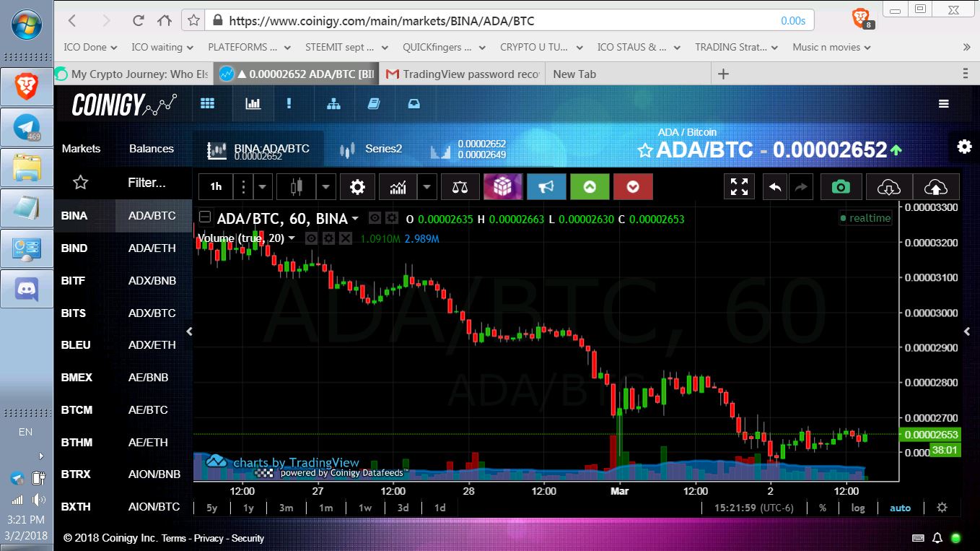980x551 pixels.
Task: Load chart from cloud download icon
Action: 888,187
